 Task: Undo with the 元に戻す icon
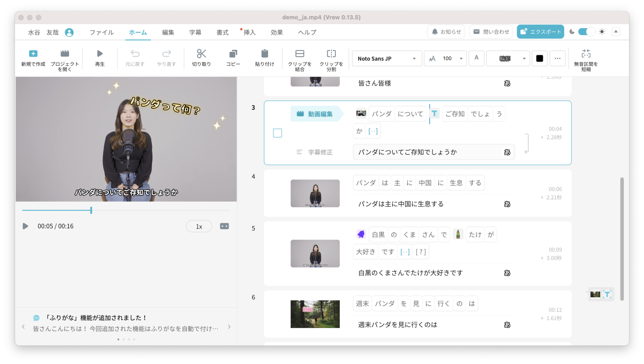tap(135, 54)
